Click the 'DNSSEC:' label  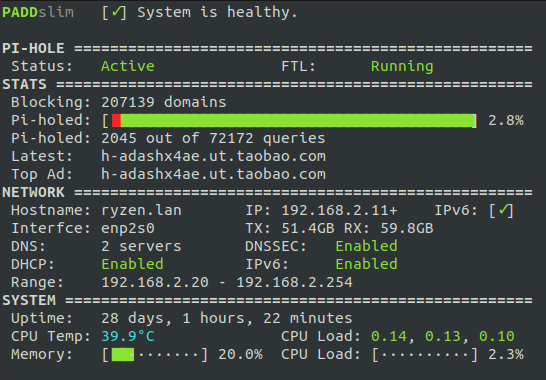(x=276, y=247)
